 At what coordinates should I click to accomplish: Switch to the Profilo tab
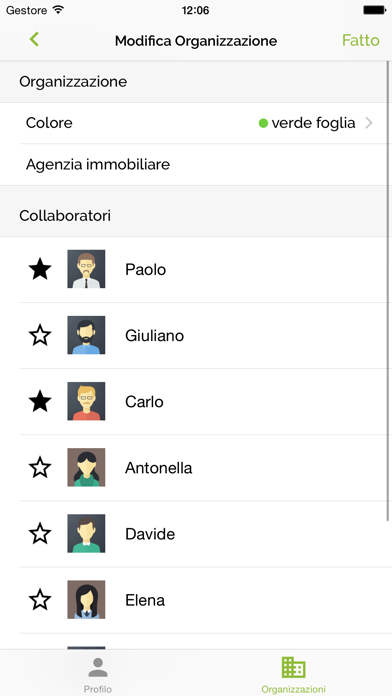point(98,674)
